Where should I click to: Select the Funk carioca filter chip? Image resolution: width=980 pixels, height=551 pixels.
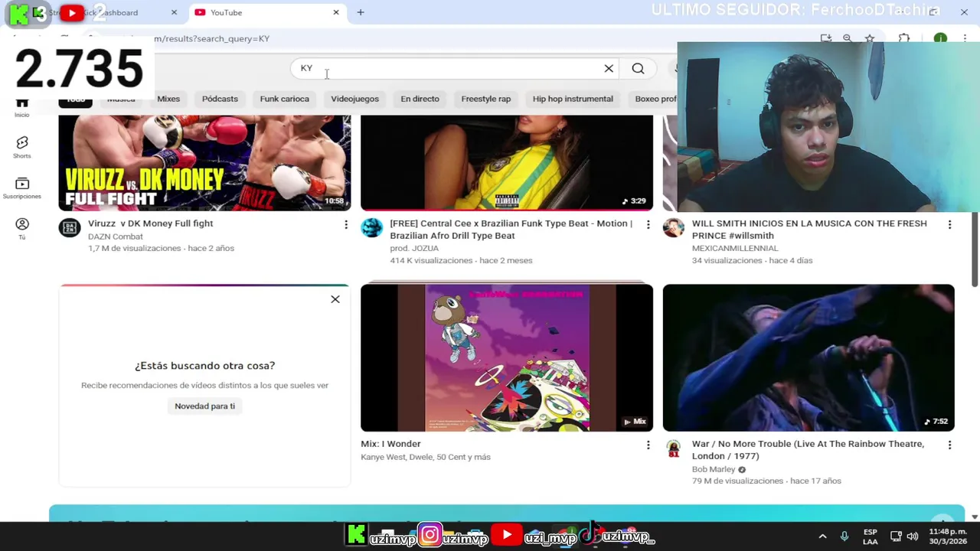284,99
